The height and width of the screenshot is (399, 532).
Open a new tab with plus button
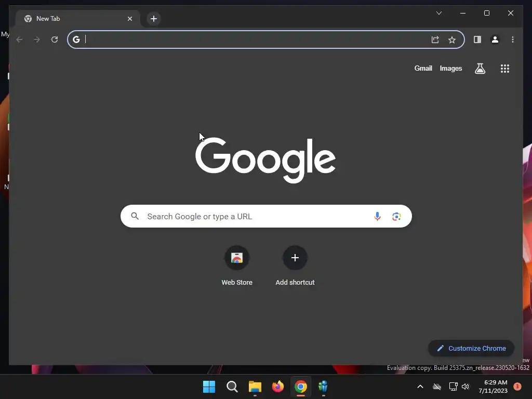[154, 19]
